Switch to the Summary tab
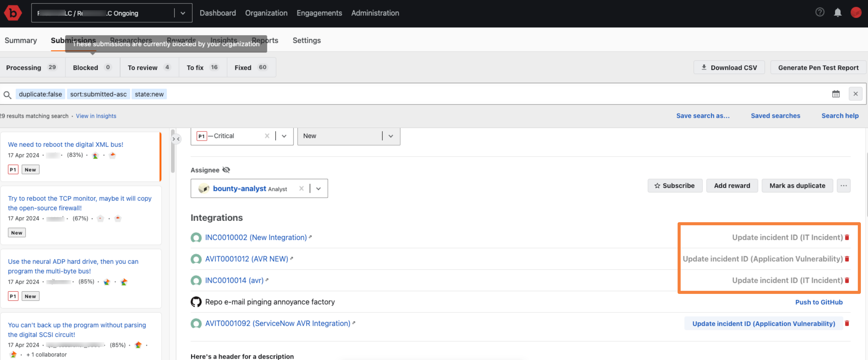Screen dimensions: 868x360 [21, 40]
